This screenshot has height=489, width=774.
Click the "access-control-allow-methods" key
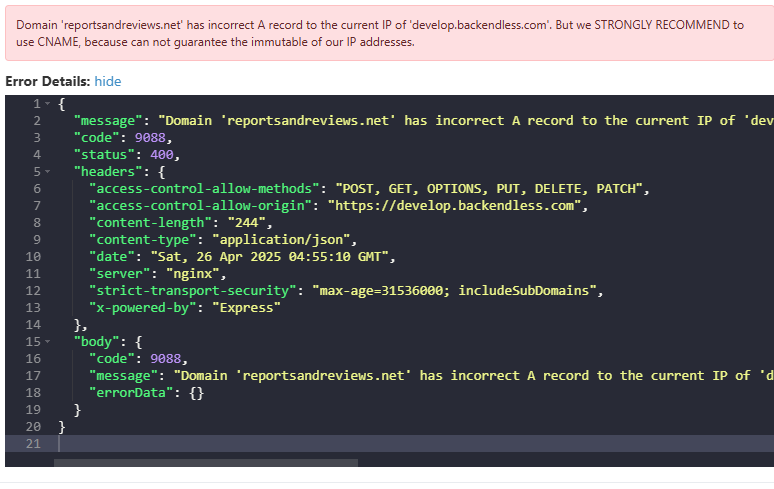click(204, 189)
